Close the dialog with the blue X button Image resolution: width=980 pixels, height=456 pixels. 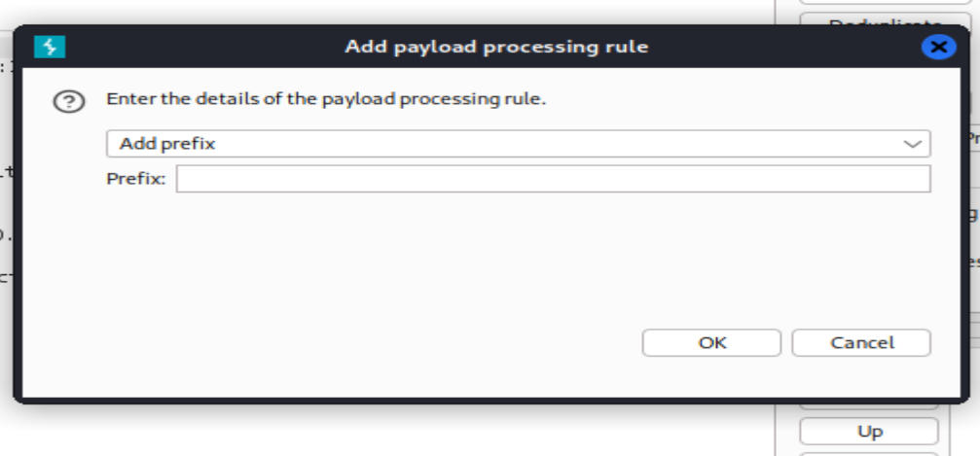937,47
